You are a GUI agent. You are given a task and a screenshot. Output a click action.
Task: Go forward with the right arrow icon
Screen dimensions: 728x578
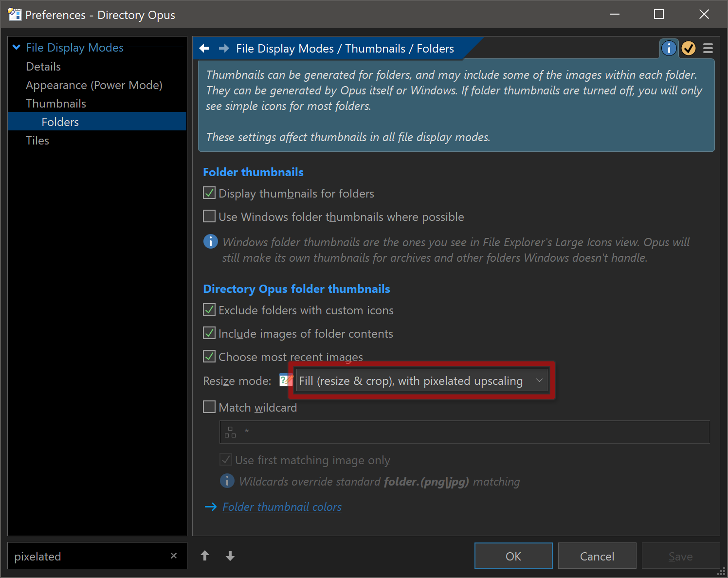pyautogui.click(x=224, y=48)
